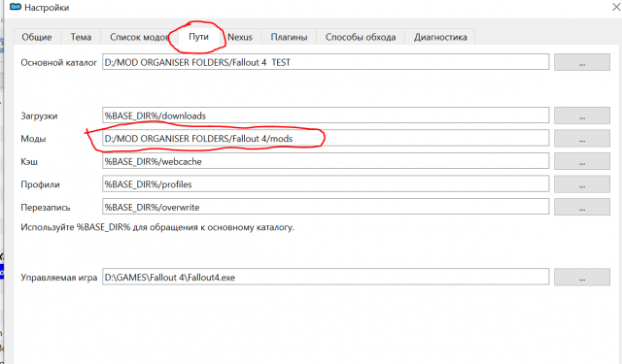Browse for the Загрузки folder
622x364 pixels.
pyautogui.click(x=582, y=116)
